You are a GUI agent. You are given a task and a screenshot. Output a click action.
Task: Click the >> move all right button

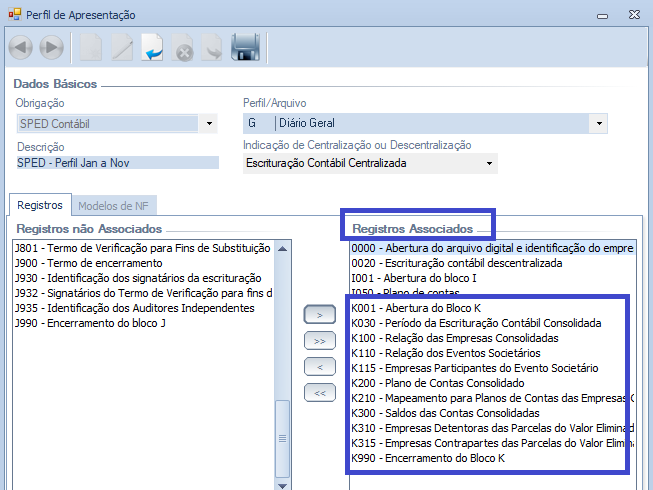(319, 341)
